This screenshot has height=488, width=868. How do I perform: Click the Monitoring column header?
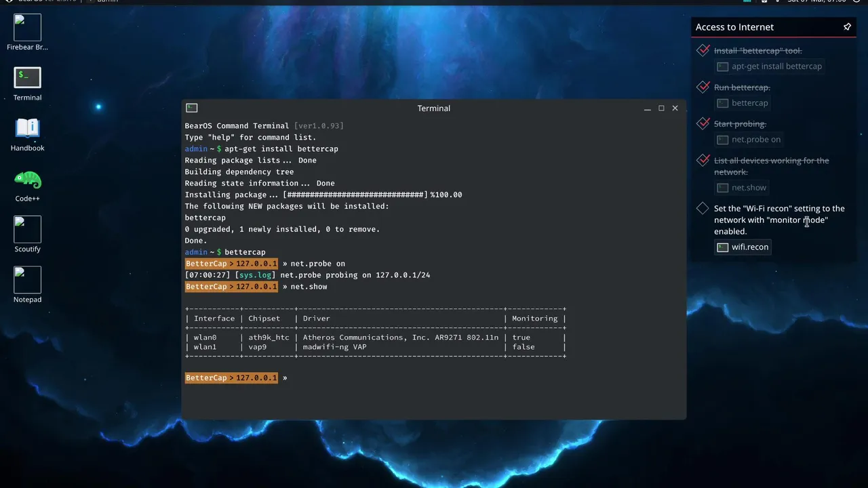534,319
